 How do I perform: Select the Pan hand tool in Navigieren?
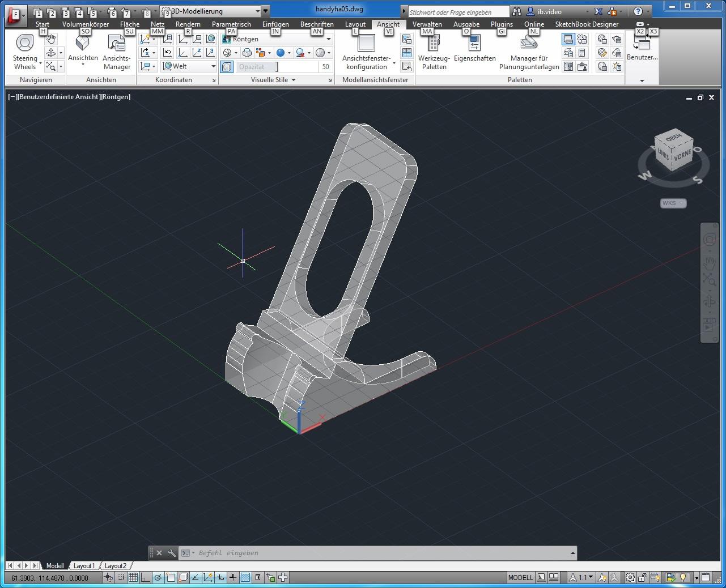click(51, 39)
